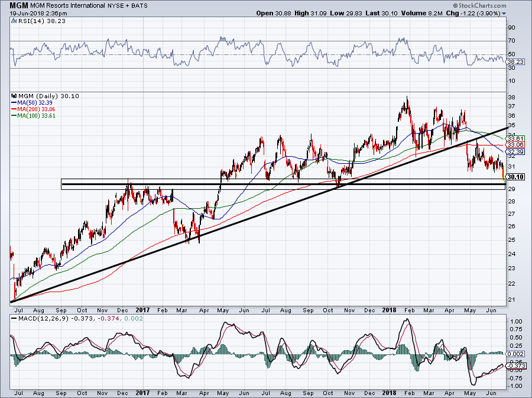This screenshot has width=532, height=398.
Task: Click the 10 level on RSI axis
Action: pos(511,81)
